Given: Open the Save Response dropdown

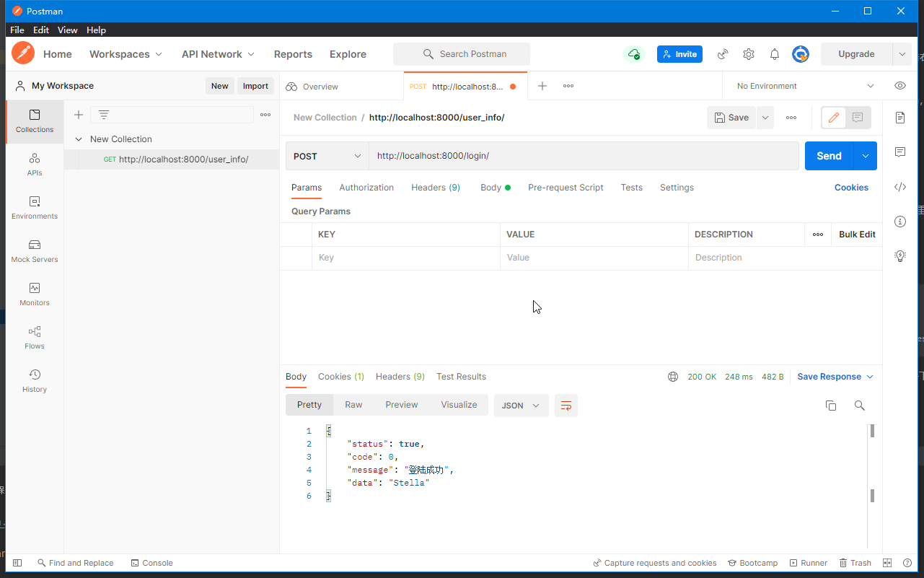Looking at the screenshot, I should 835,377.
